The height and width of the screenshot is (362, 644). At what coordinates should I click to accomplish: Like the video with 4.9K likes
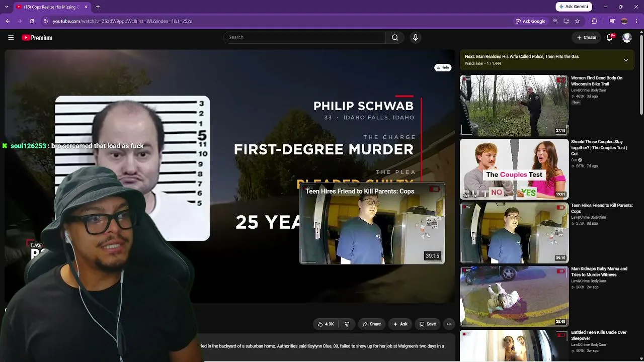click(x=326, y=324)
